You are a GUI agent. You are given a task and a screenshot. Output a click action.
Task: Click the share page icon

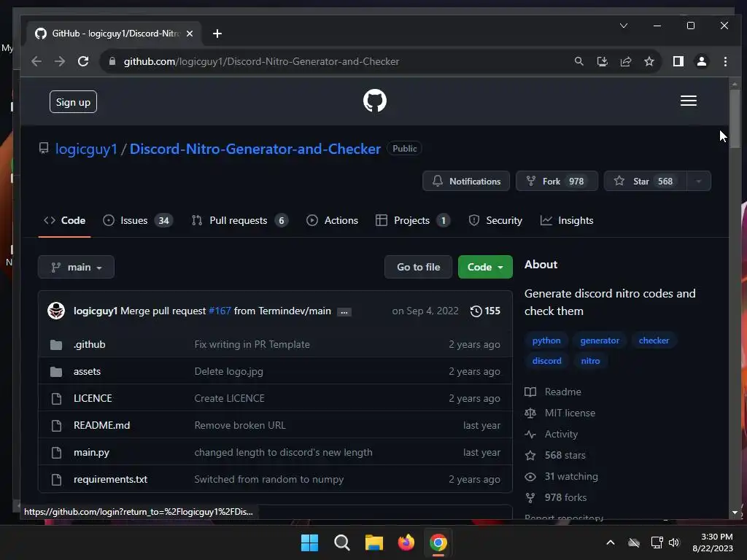coord(625,61)
